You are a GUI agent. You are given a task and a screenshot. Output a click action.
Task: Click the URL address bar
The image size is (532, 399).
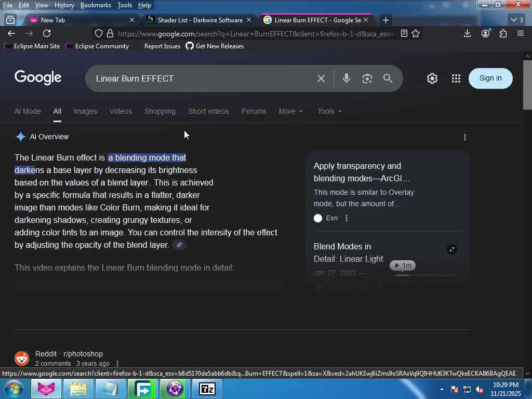[256, 34]
